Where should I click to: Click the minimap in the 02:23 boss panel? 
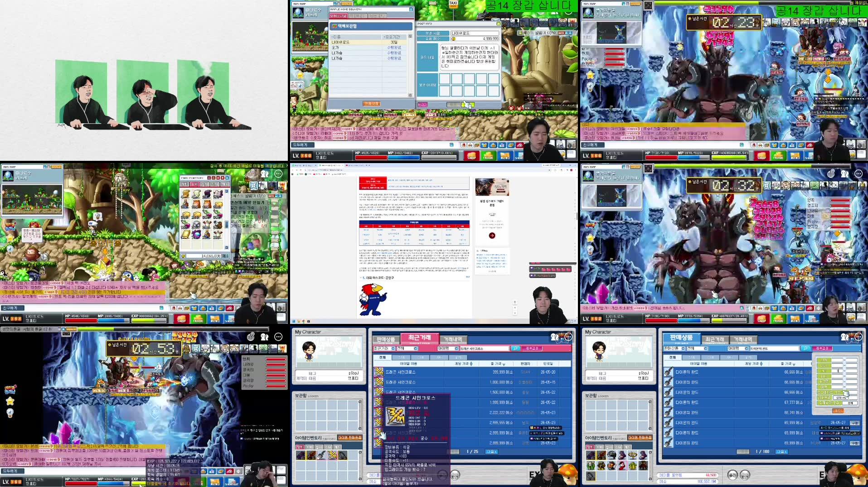(612, 33)
